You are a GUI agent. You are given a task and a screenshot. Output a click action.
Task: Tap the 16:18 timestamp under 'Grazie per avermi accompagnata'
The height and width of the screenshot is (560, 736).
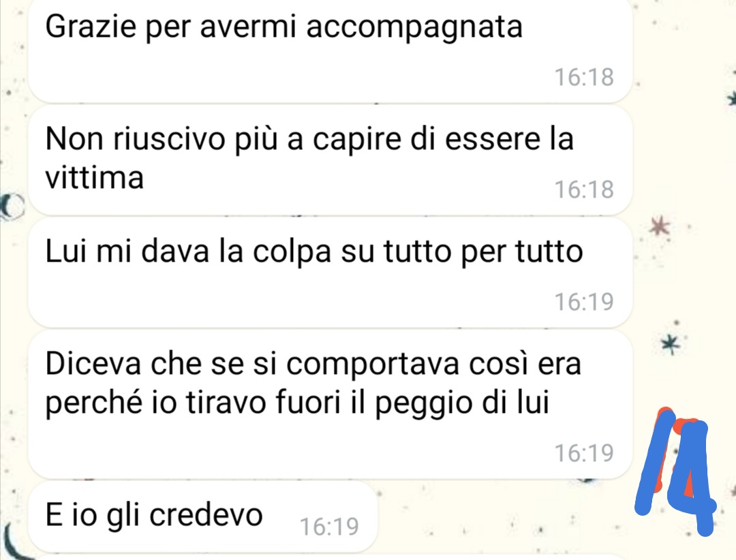pyautogui.click(x=584, y=78)
